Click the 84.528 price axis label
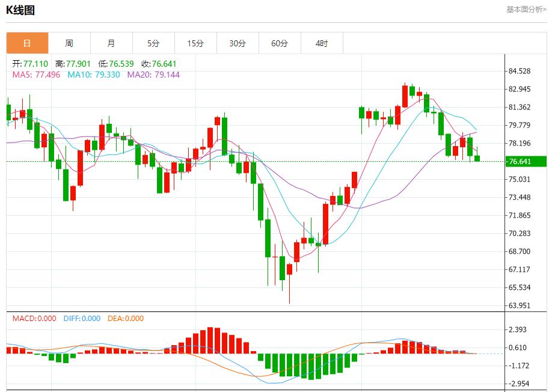The height and width of the screenshot is (392, 552). click(520, 71)
